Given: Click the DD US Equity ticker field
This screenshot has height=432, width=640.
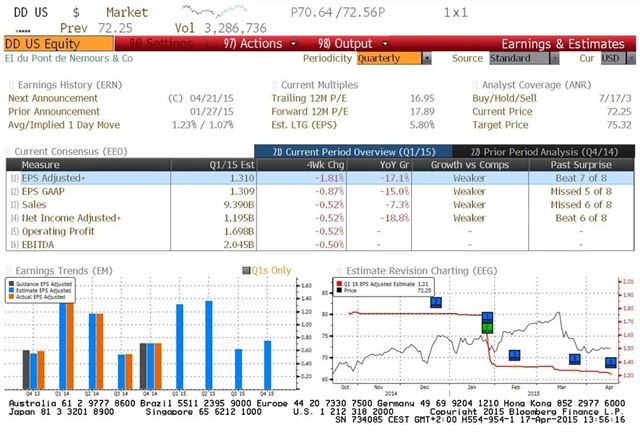Looking at the screenshot, I should coord(44,44).
